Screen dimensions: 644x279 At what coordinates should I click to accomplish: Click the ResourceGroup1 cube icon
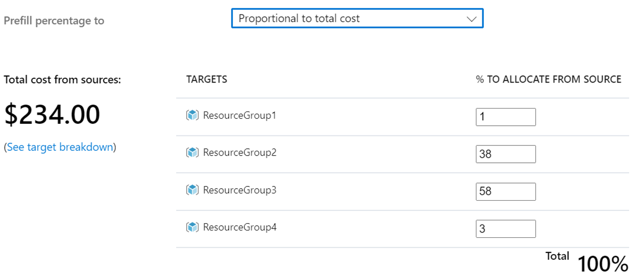192,116
